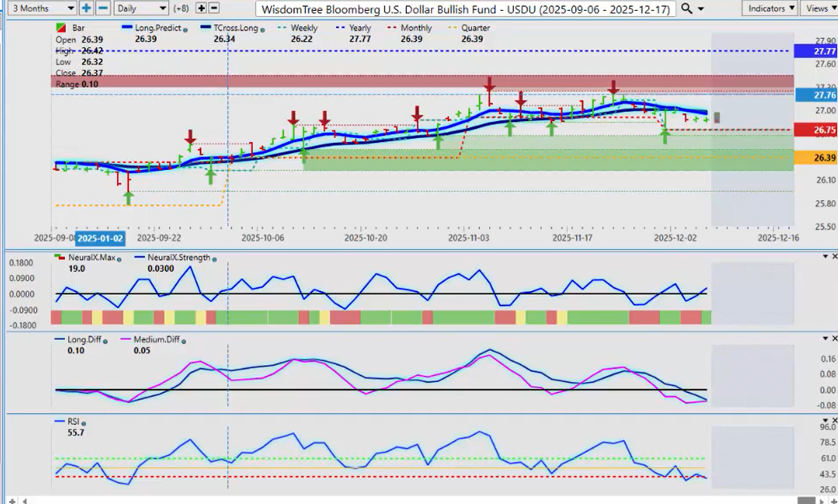The height and width of the screenshot is (504, 838).
Task: Click the blue minus zoom-out button
Action: coord(103,8)
